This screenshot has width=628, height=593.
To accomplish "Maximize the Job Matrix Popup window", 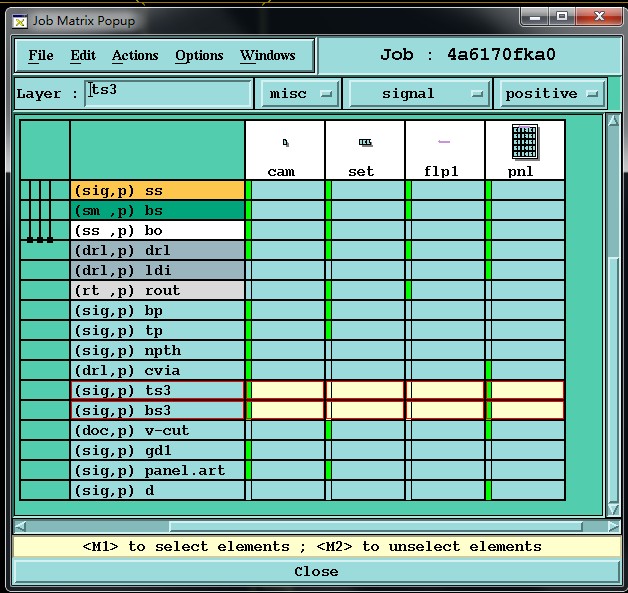I will pos(562,16).
